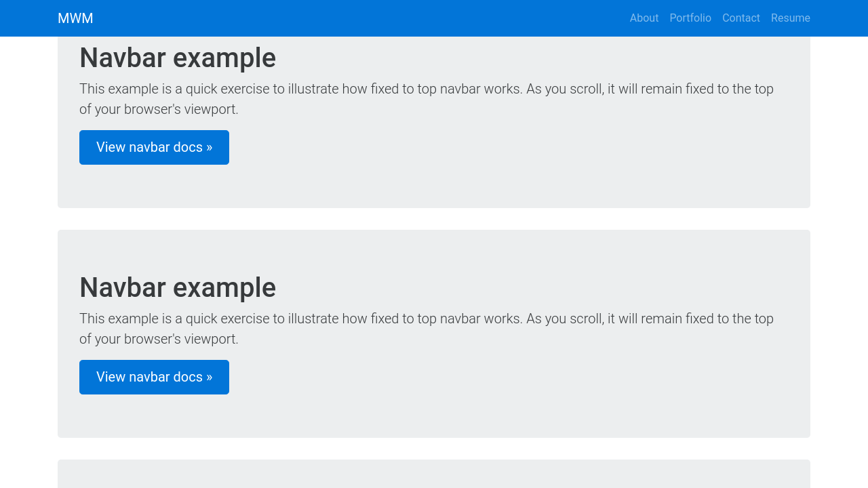Click empty panel space below upper docs button
The image size is (868, 488).
(434, 186)
